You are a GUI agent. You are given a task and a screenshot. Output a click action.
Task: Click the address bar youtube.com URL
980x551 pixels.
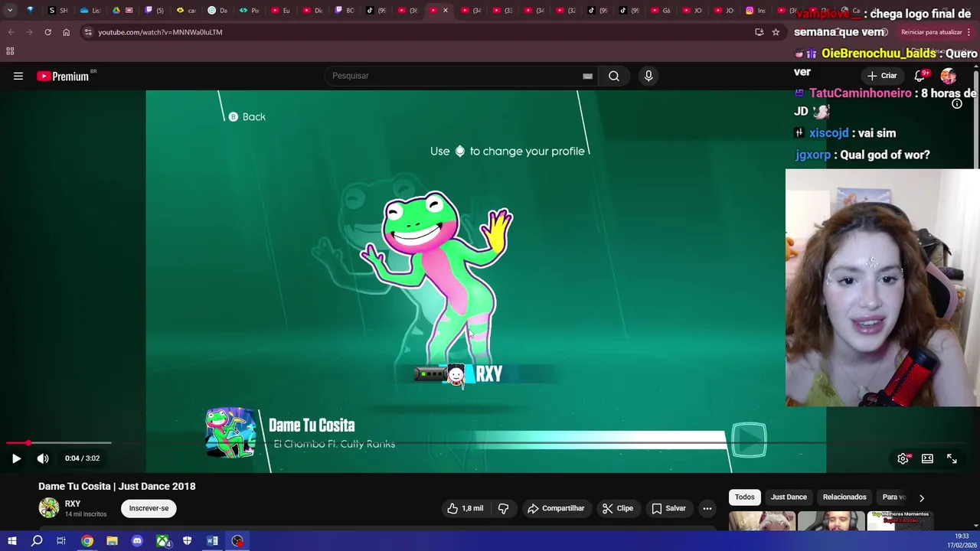160,32
